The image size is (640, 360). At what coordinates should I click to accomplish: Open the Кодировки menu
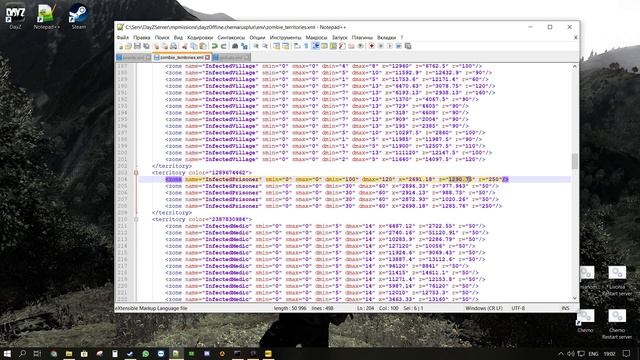tap(200, 38)
